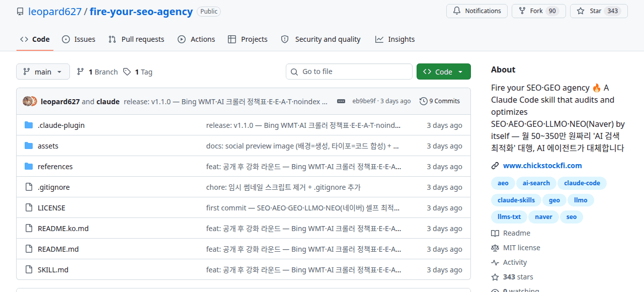644x292 pixels.
Task: Click the tag icon beside 1 Tag
Action: (x=127, y=72)
